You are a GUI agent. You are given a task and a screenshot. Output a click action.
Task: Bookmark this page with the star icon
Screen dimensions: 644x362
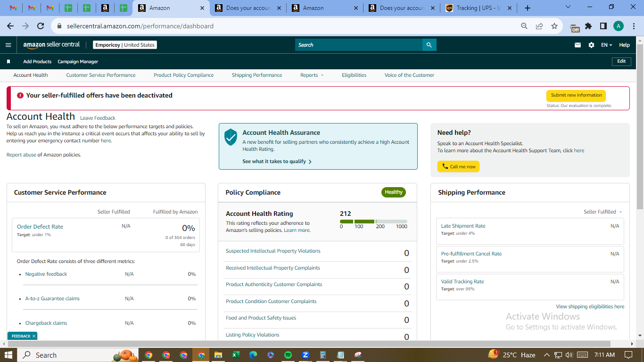point(554,26)
